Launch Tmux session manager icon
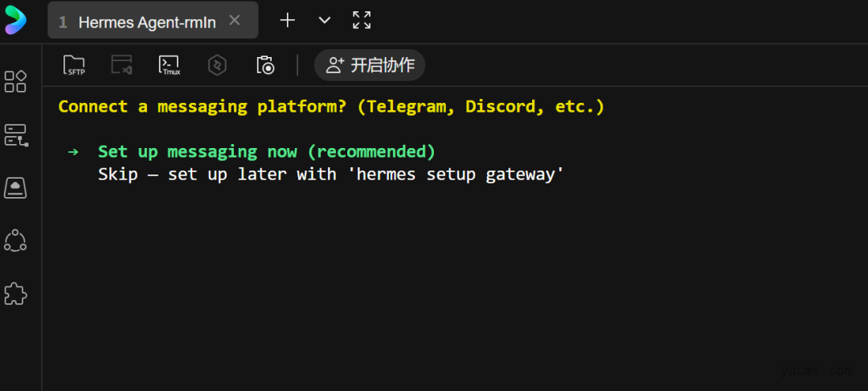The image size is (868, 391). pyautogui.click(x=170, y=65)
